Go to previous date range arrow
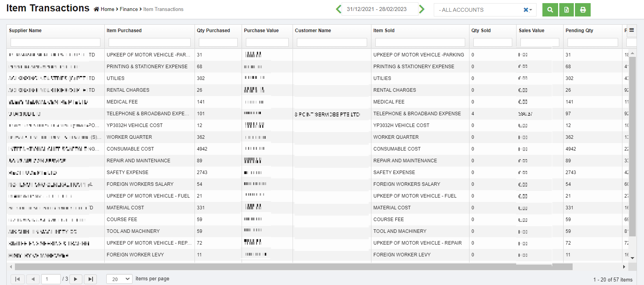This screenshot has width=644, height=285. (338, 9)
